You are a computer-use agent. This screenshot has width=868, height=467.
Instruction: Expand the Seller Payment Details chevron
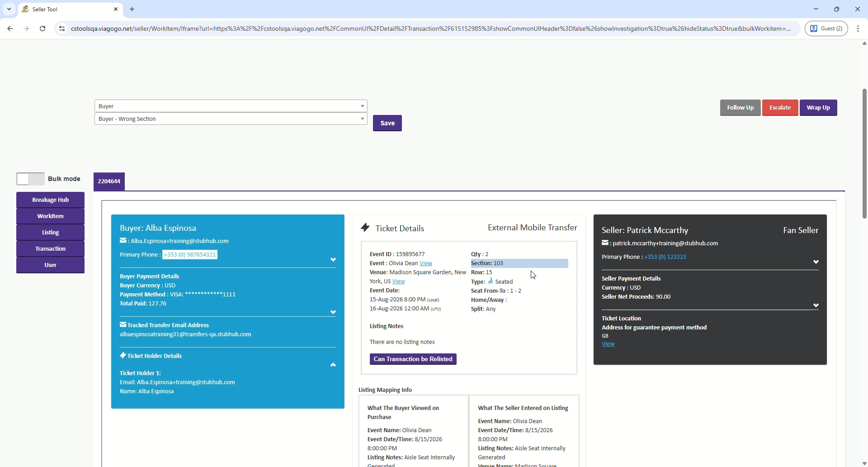click(x=816, y=306)
